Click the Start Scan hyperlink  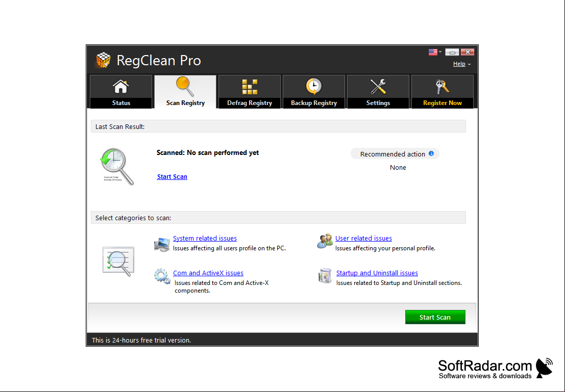(172, 177)
